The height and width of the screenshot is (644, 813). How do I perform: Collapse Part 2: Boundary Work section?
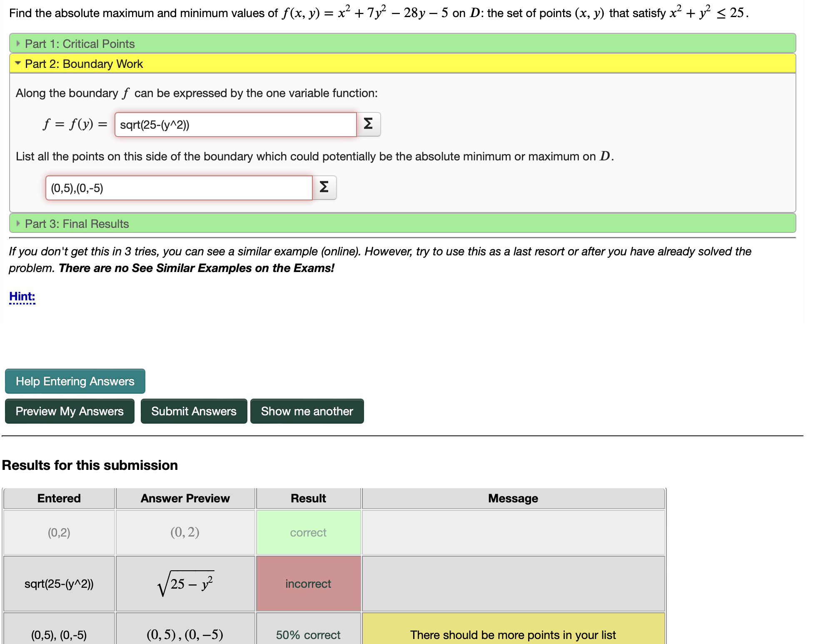pyautogui.click(x=402, y=63)
